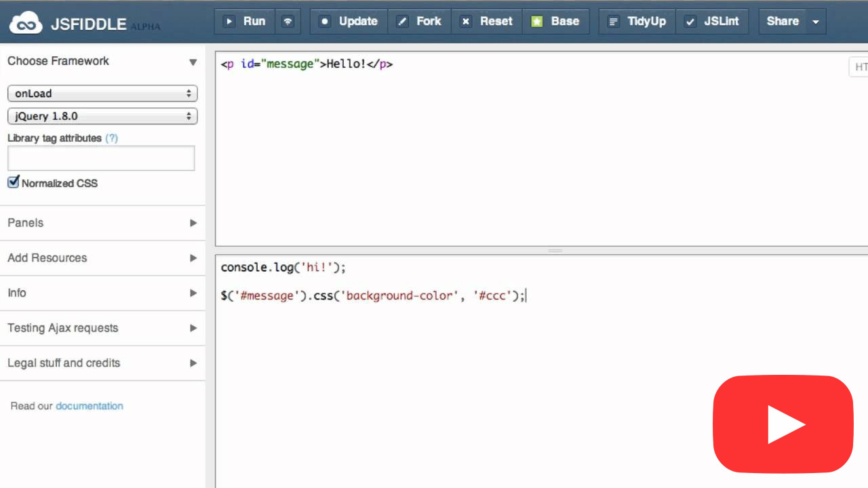
Task: Set as Base with the star icon
Action: pyautogui.click(x=555, y=22)
